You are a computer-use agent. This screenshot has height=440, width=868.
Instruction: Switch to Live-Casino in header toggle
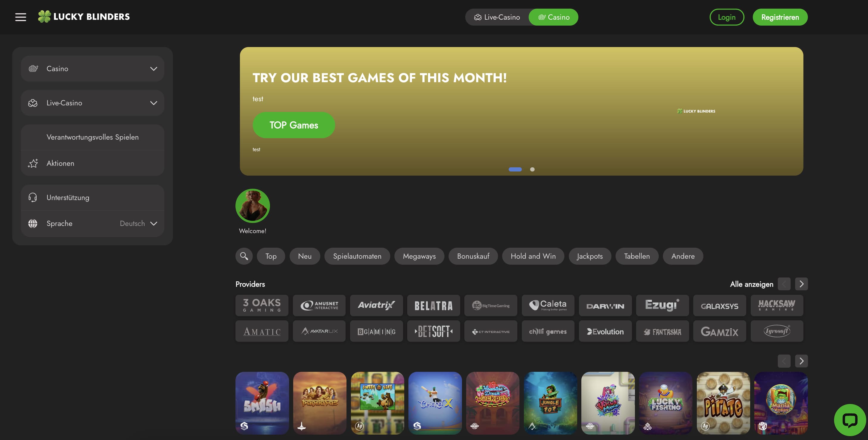point(497,17)
